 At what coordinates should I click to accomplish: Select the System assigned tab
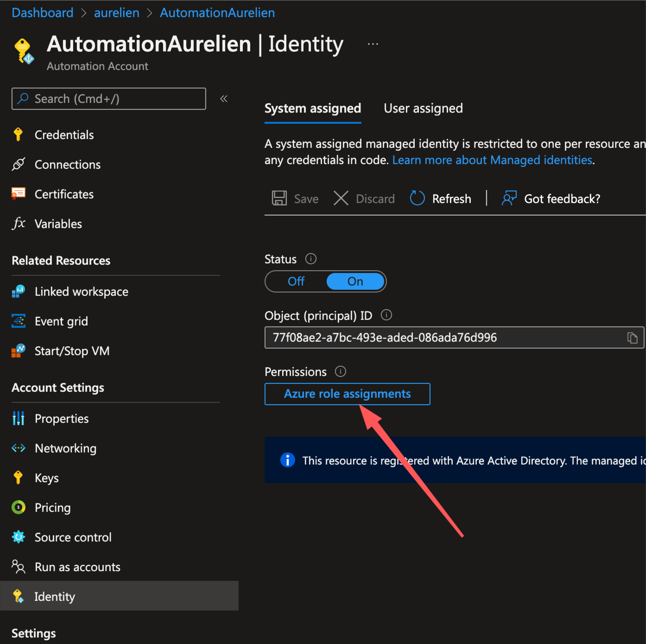point(312,108)
